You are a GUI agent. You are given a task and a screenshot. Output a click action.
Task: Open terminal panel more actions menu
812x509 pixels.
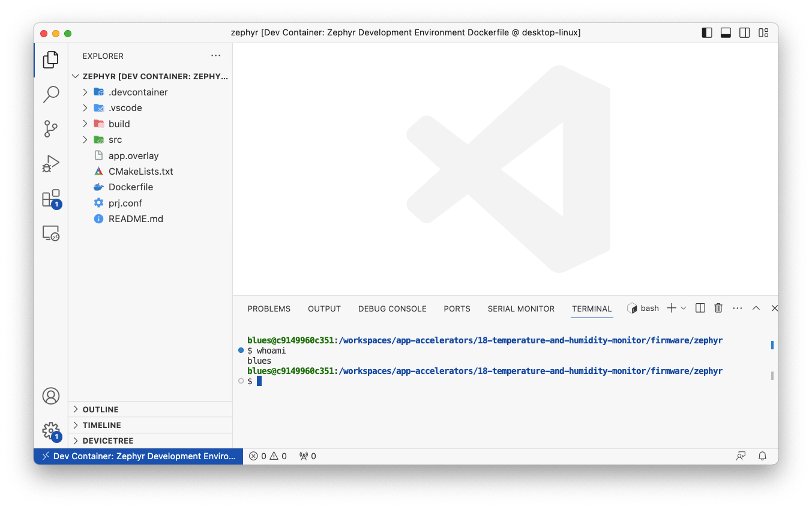[x=738, y=308]
